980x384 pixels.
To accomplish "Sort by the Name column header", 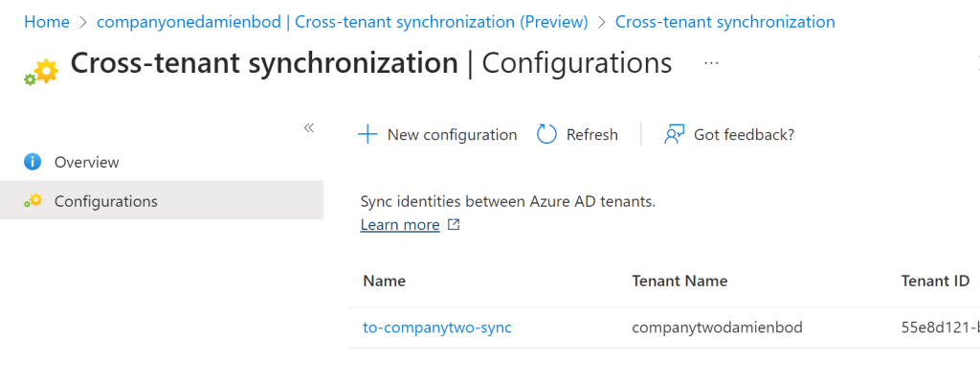I will click(x=384, y=281).
